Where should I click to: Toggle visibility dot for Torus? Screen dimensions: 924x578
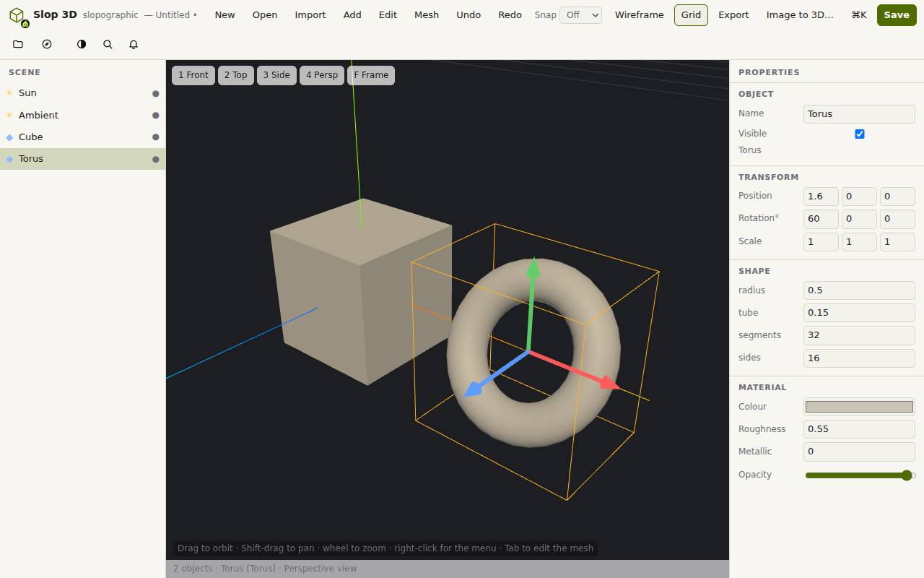tap(155, 159)
